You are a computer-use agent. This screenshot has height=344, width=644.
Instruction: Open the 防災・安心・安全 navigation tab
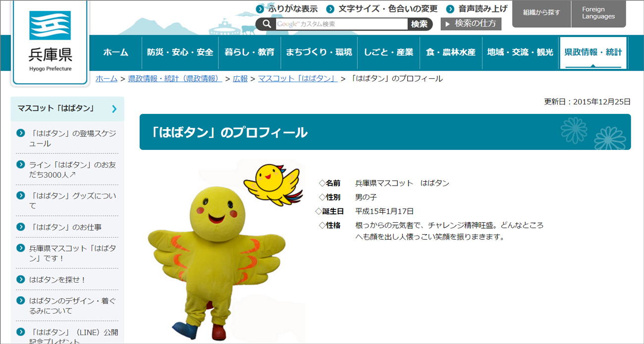180,52
